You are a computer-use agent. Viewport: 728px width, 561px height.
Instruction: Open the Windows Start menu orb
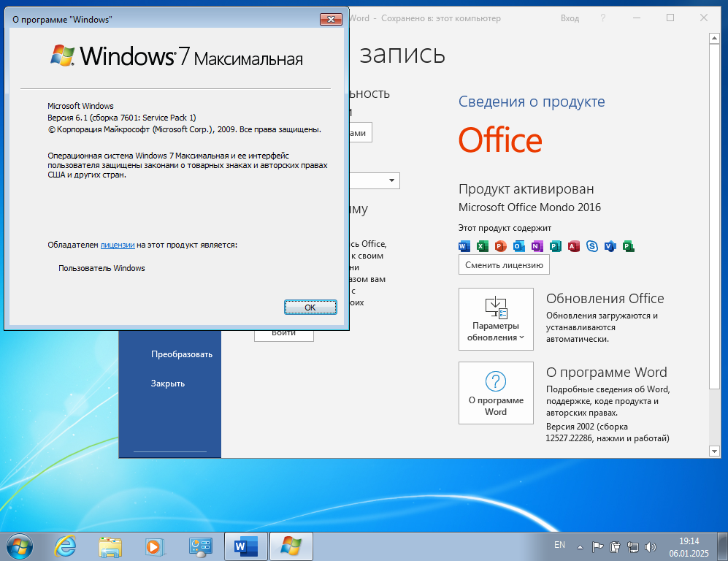[x=20, y=546]
